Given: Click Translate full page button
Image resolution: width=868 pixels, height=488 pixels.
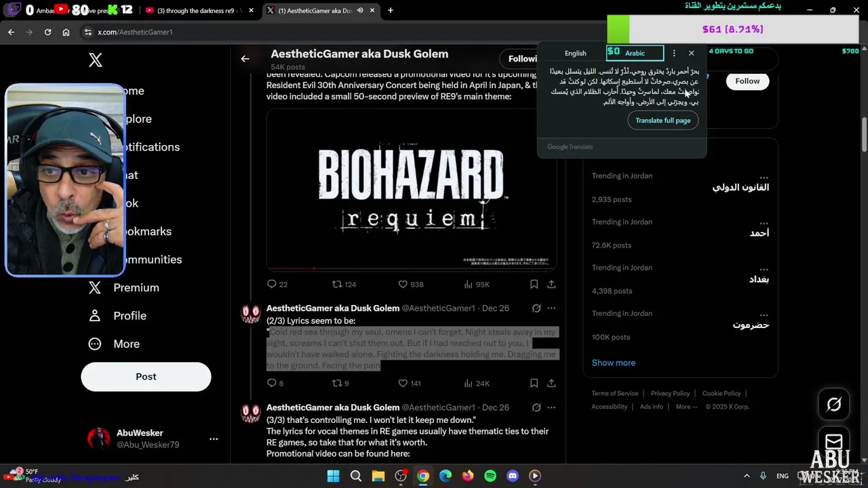Looking at the screenshot, I should coord(663,121).
